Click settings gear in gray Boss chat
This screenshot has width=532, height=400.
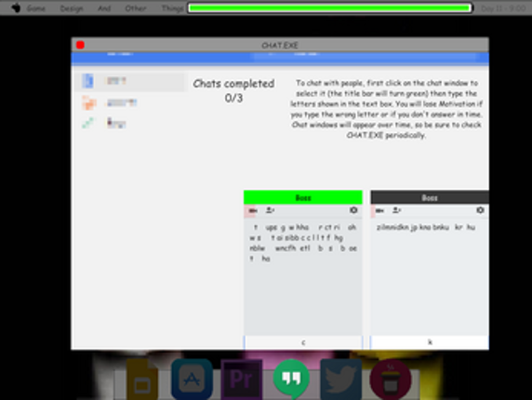click(480, 210)
